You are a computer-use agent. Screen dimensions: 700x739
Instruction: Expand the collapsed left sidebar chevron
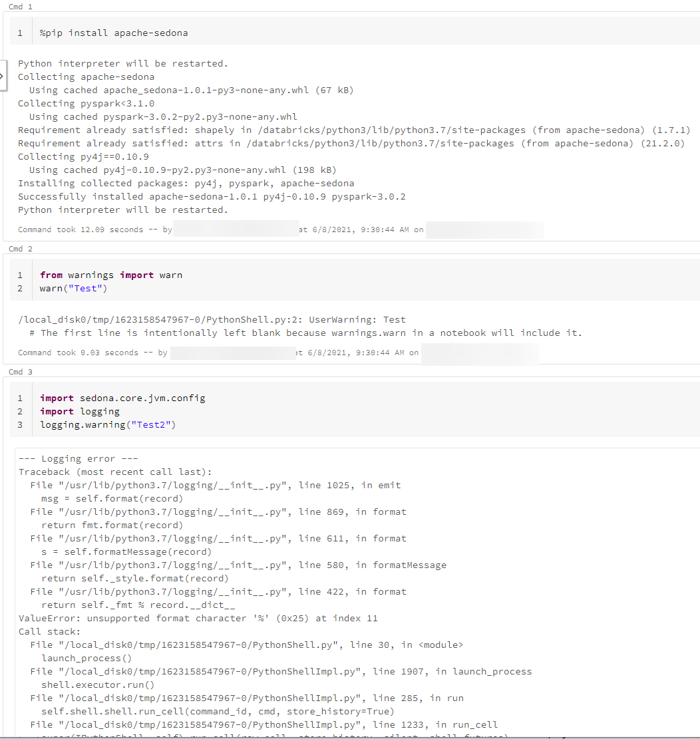tap(3, 76)
